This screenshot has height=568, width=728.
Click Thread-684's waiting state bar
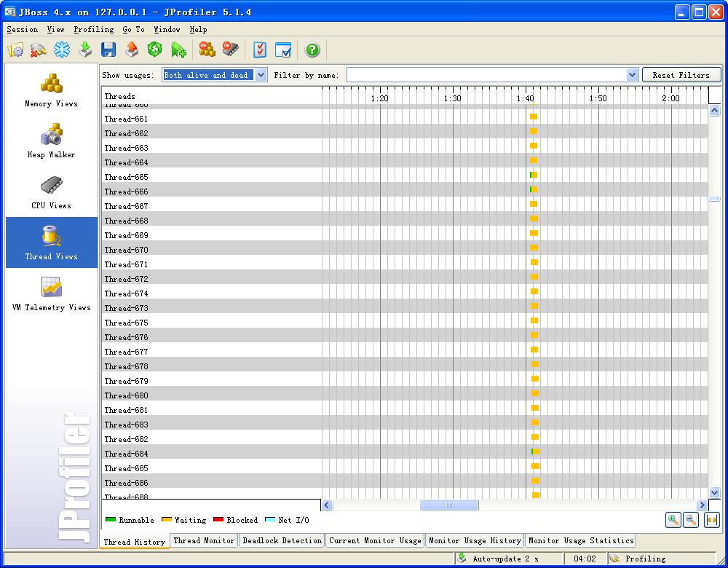(537, 451)
